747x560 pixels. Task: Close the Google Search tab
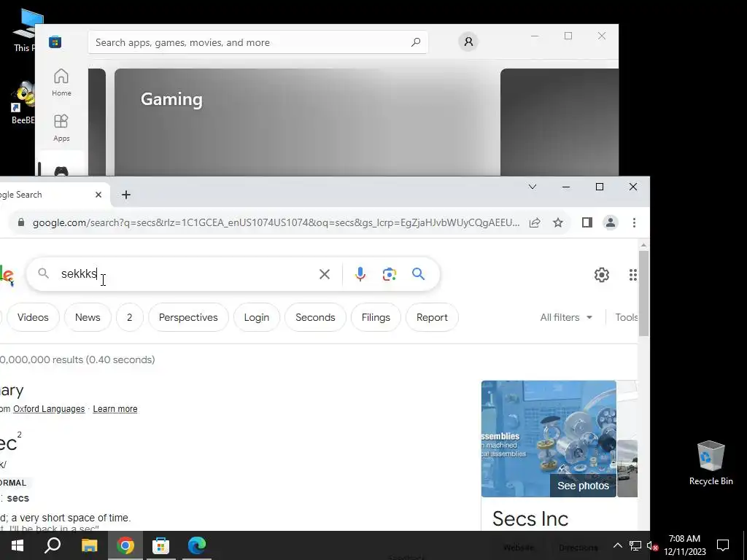pos(98,195)
